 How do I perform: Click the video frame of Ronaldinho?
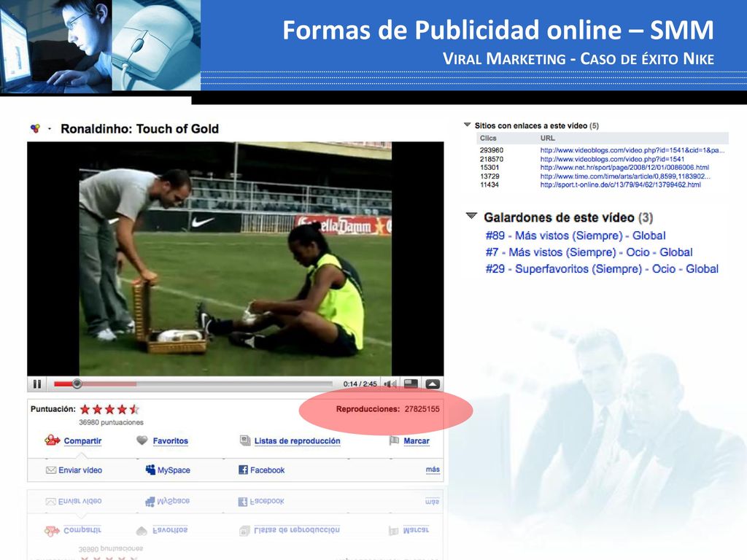click(236, 259)
